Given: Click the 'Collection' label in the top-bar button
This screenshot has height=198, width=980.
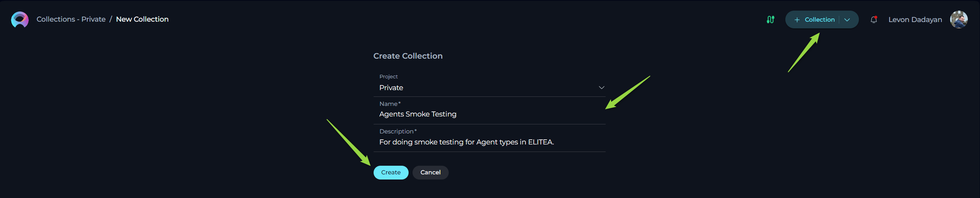Looking at the screenshot, I should tap(820, 20).
